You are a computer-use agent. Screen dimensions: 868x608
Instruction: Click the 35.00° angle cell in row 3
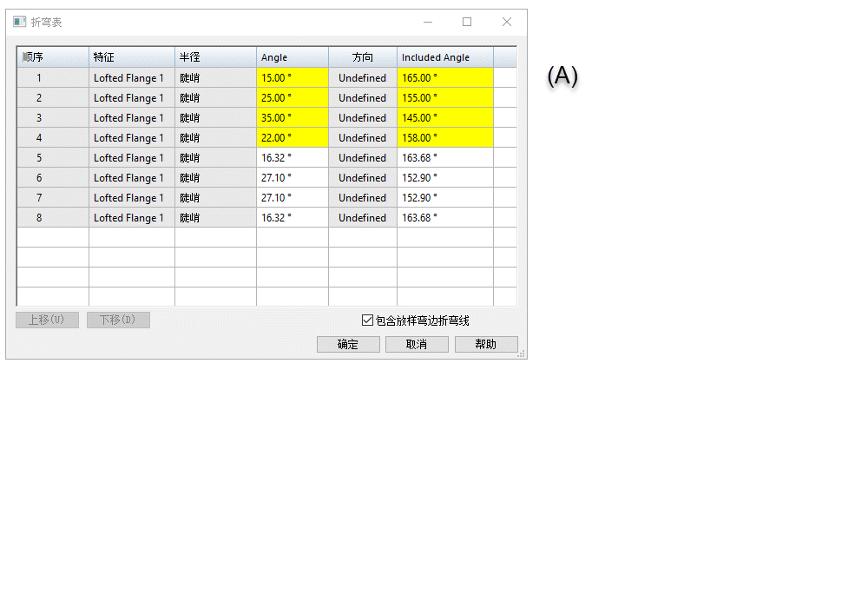pyautogui.click(x=292, y=118)
